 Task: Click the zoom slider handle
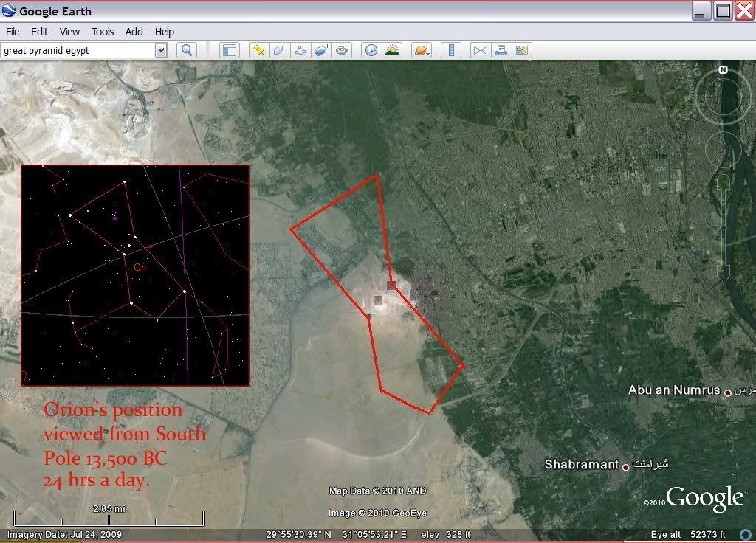tap(723, 226)
